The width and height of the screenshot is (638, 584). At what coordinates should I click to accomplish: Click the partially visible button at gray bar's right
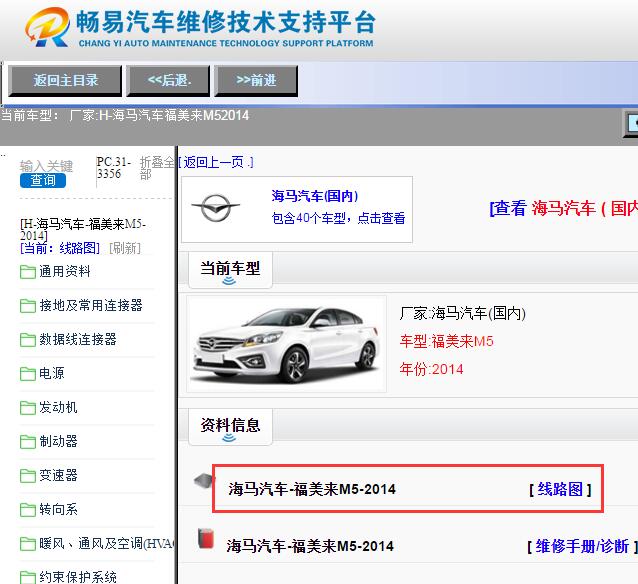pos(631,123)
